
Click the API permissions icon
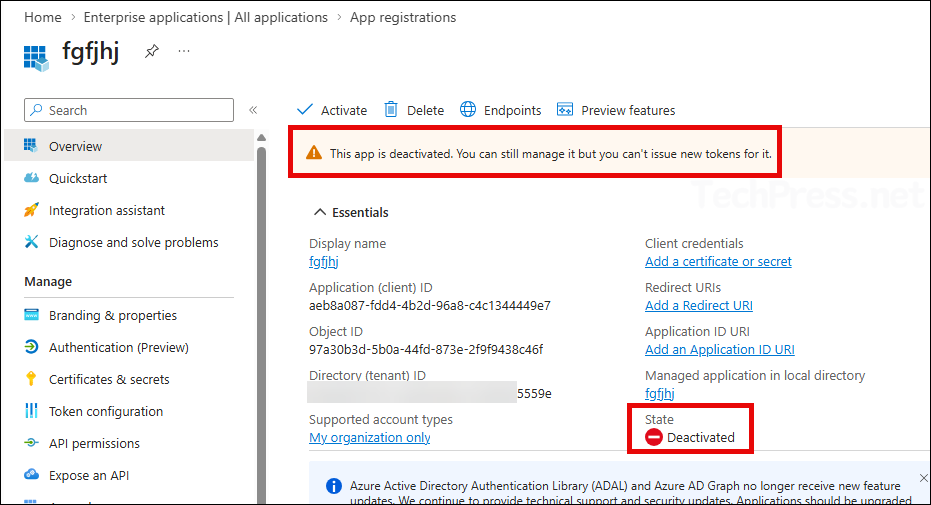pos(31,443)
